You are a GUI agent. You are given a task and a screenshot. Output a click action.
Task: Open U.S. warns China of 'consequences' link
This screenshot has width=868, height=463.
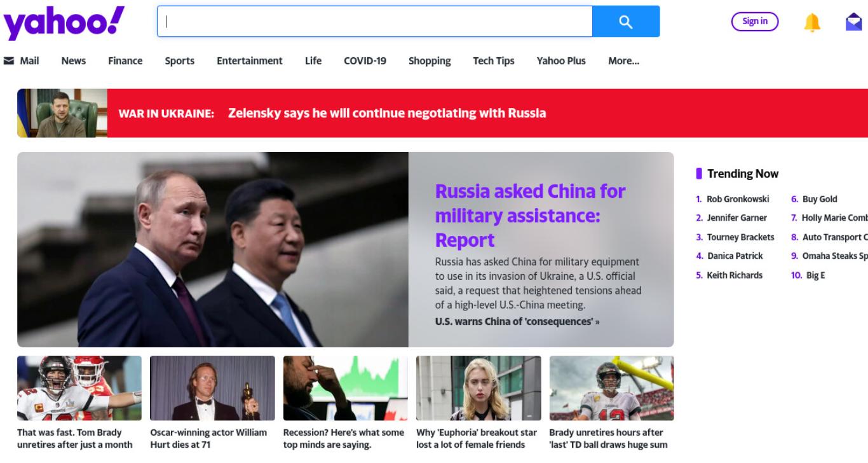pos(517,321)
